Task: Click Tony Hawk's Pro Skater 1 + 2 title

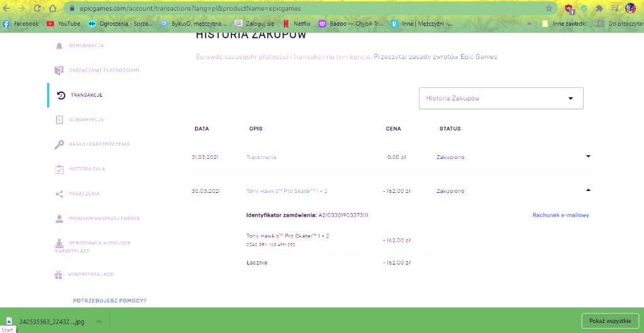Action: (287, 191)
